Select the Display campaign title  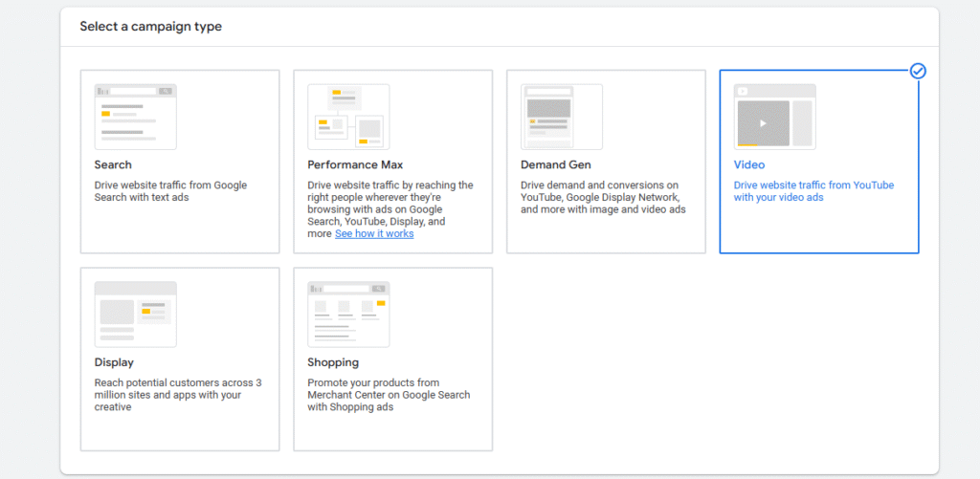coord(114,362)
